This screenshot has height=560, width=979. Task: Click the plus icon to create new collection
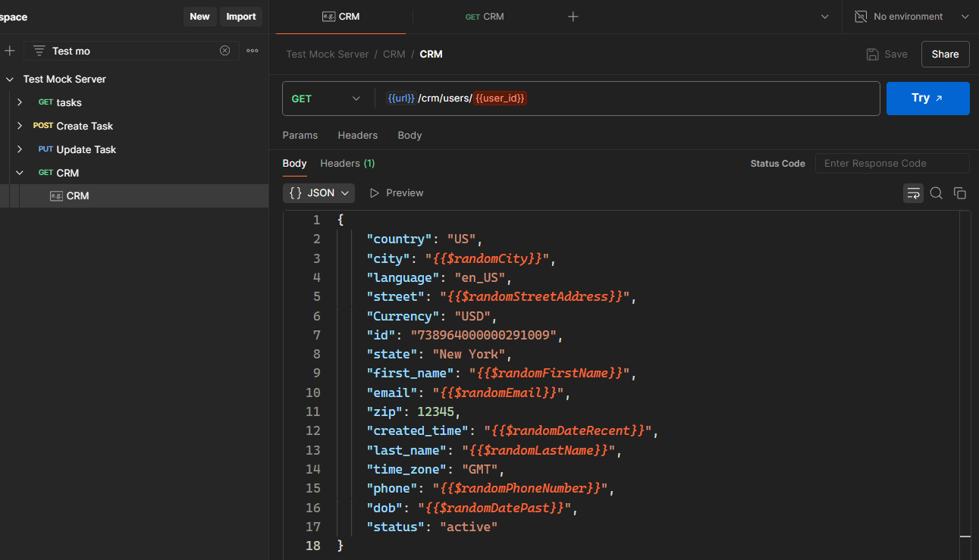[10, 51]
